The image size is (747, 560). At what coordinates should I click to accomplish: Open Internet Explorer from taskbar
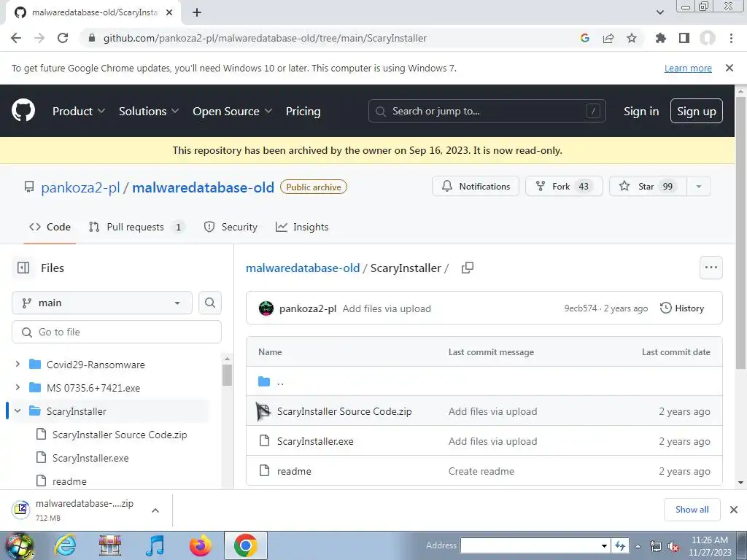click(x=65, y=545)
